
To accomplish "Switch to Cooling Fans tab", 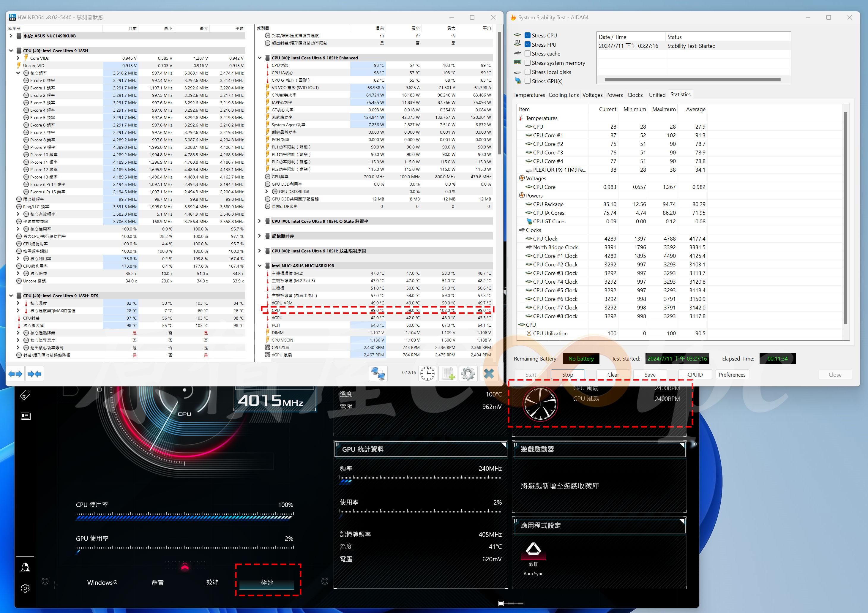I will point(563,95).
